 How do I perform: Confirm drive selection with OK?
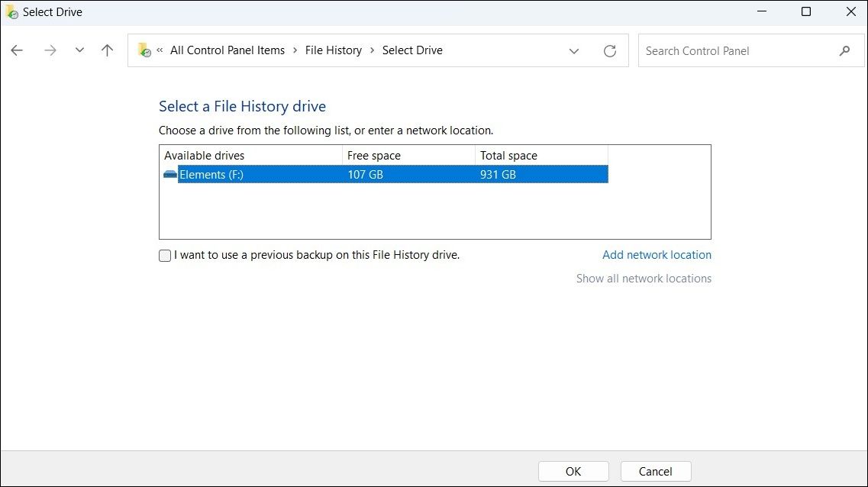click(x=573, y=472)
